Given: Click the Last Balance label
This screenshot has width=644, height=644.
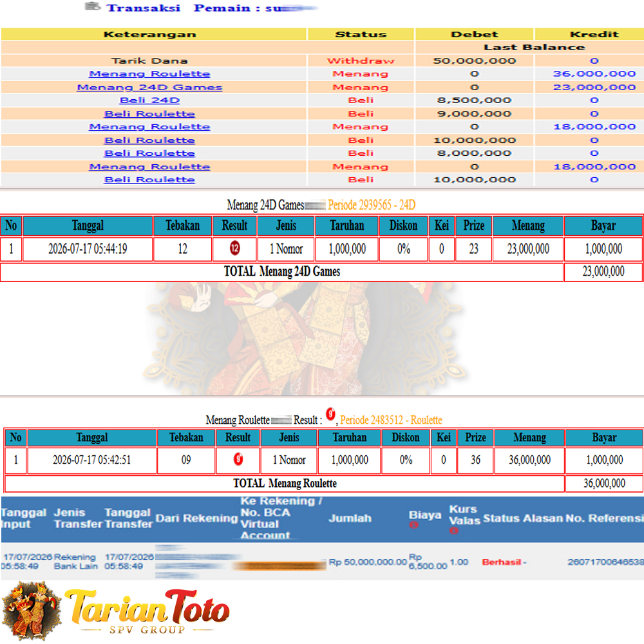Looking at the screenshot, I should [x=534, y=47].
